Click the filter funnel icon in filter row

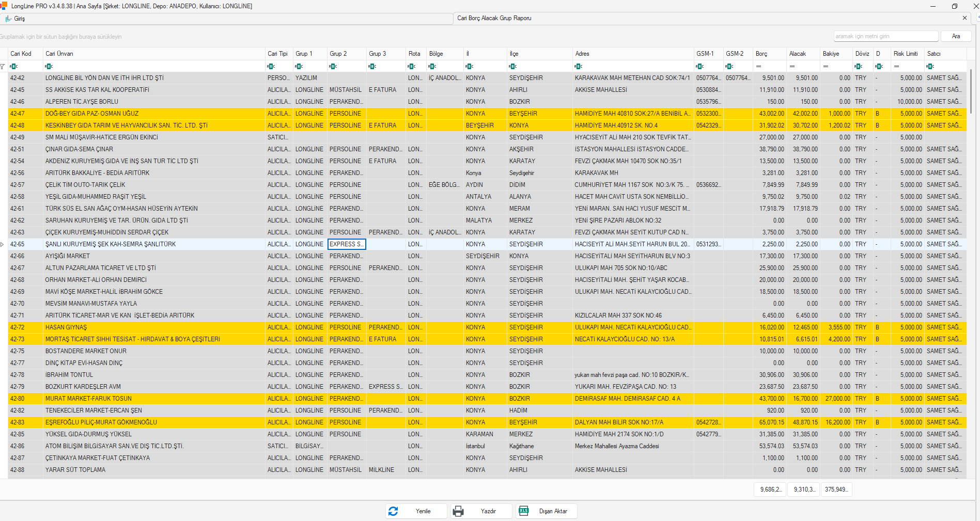click(x=3, y=66)
